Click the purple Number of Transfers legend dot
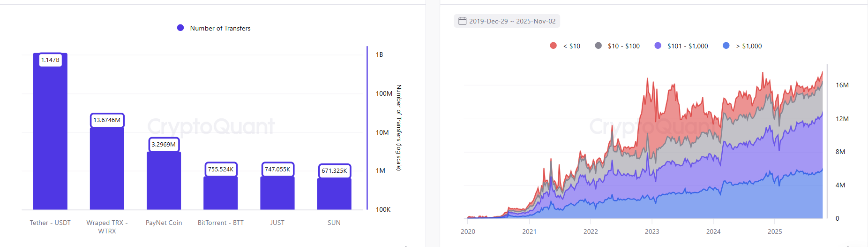This screenshot has height=247, width=868. click(x=180, y=28)
